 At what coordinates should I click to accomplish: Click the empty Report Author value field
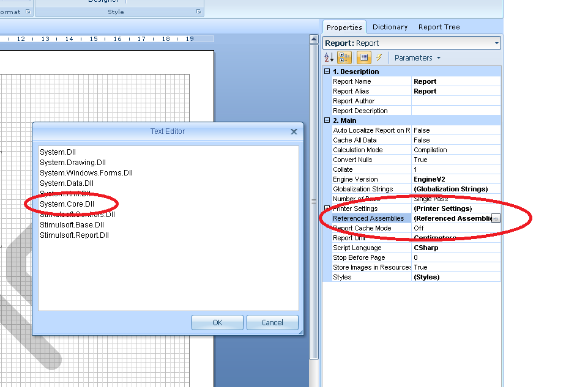coord(456,101)
